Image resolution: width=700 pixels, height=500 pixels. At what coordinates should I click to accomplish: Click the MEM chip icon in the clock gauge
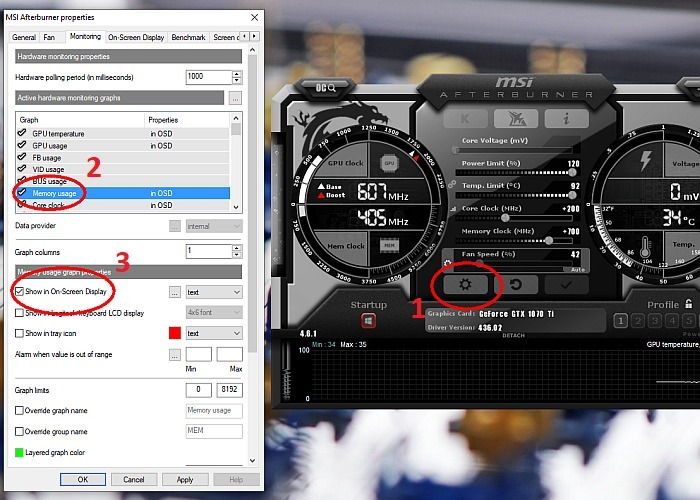pyautogui.click(x=389, y=245)
